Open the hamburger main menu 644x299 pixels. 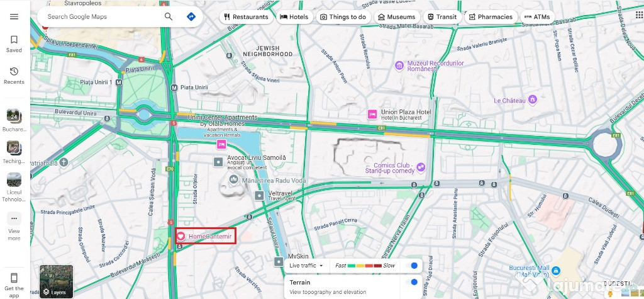[x=14, y=17]
